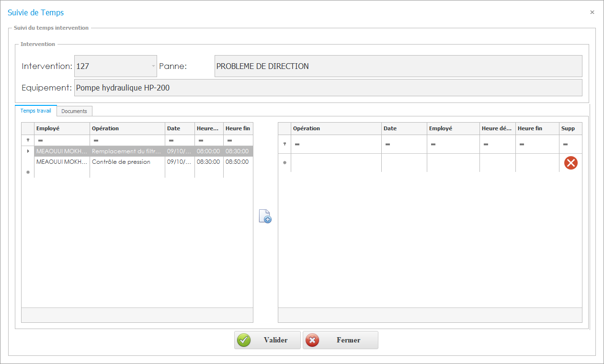Click the green checkmark icon on Valider
This screenshot has width=604, height=364.
click(x=244, y=340)
